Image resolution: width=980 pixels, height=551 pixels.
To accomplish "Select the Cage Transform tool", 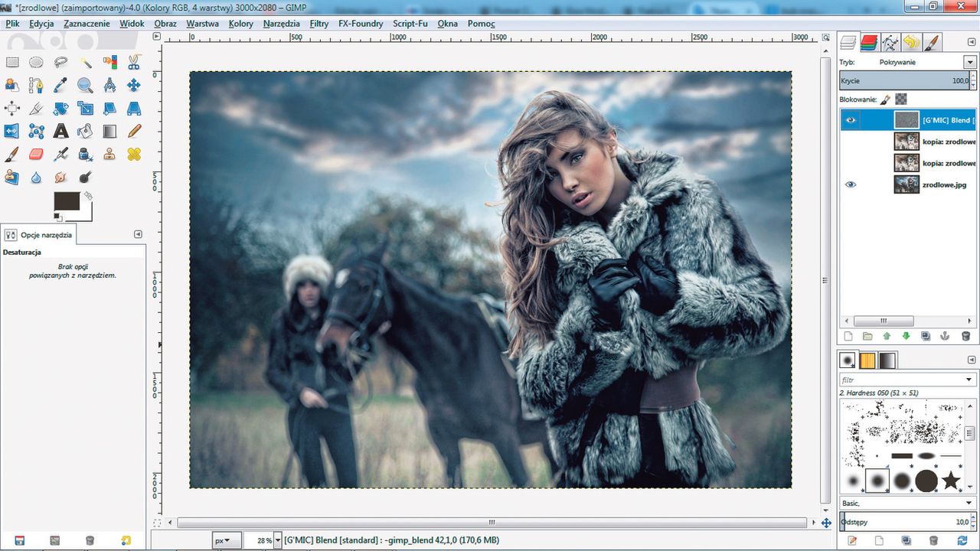I will click(36, 131).
